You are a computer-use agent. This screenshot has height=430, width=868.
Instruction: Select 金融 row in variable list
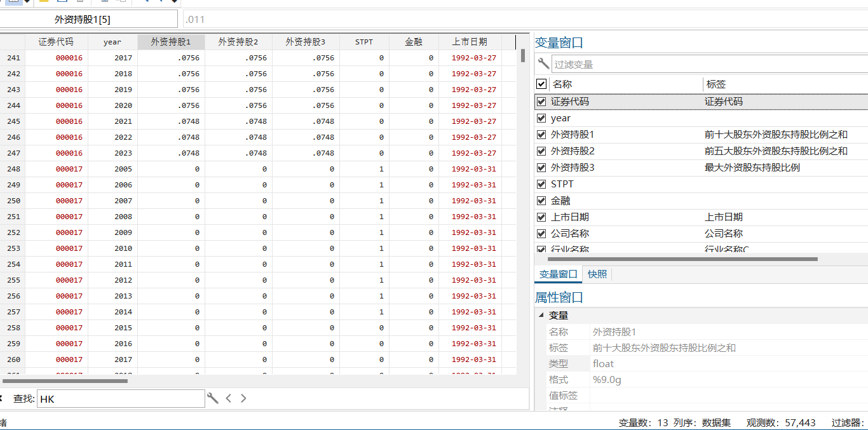tap(701, 201)
